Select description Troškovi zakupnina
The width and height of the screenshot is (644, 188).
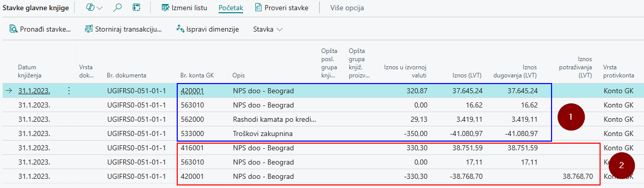263,133
